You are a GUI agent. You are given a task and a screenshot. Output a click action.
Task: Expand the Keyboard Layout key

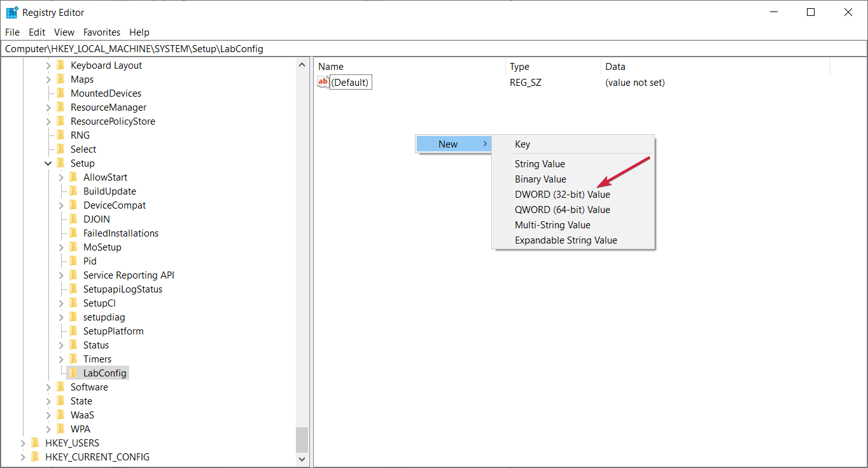tap(49, 65)
